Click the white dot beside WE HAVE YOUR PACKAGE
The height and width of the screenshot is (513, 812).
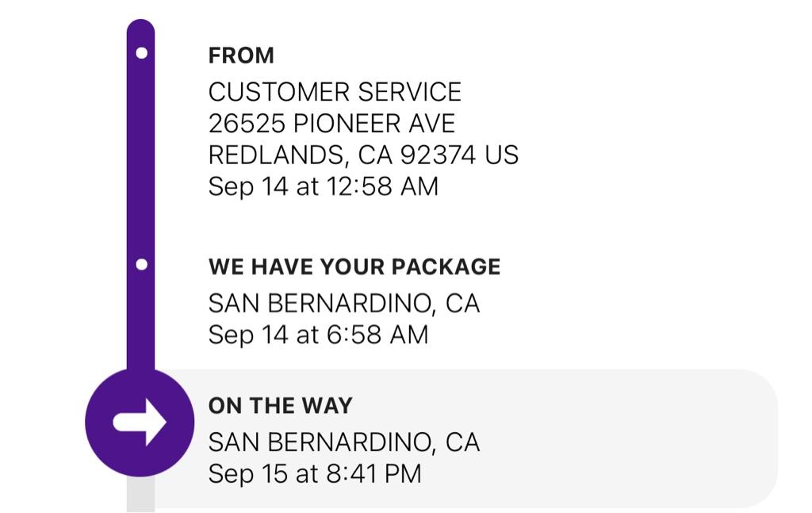pyautogui.click(x=141, y=265)
